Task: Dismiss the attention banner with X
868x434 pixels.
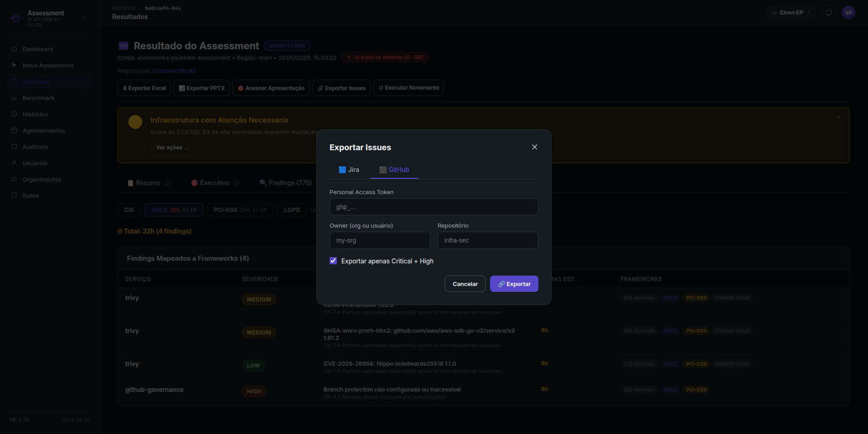Action: click(839, 117)
